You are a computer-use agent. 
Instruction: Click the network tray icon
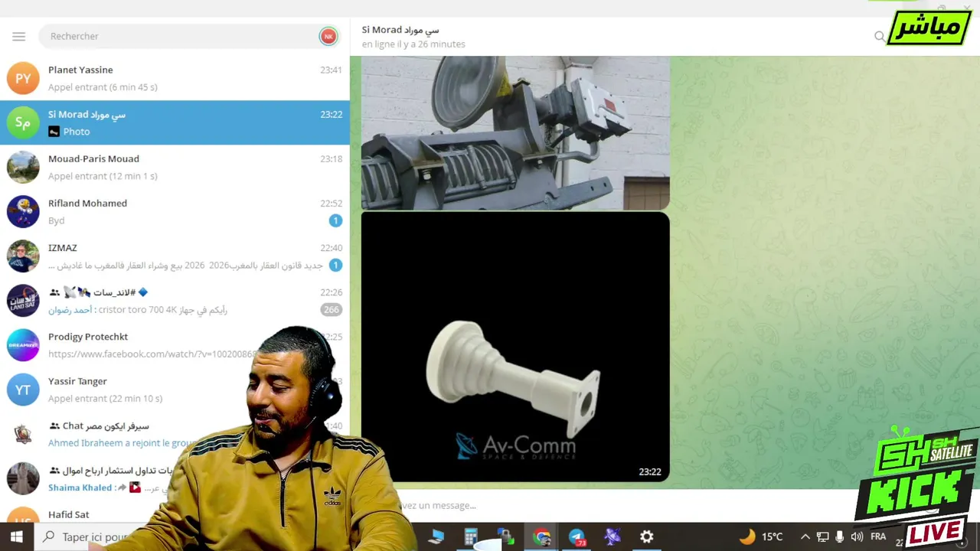[822, 537]
